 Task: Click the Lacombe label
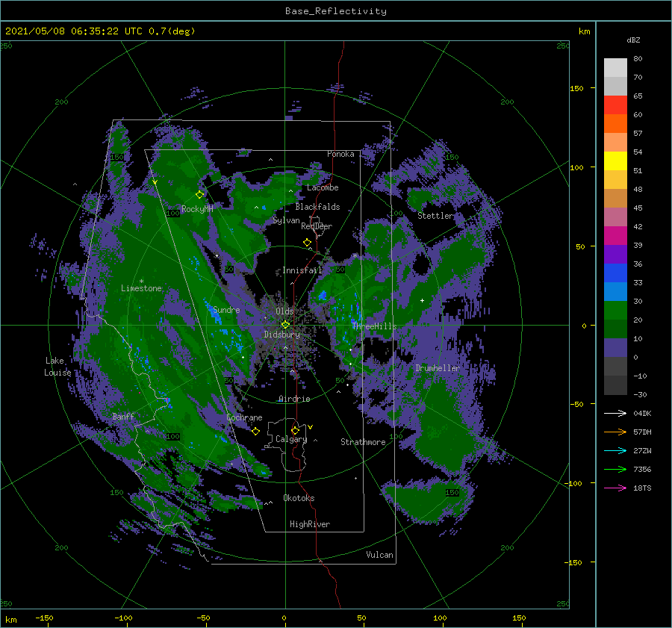(x=323, y=187)
